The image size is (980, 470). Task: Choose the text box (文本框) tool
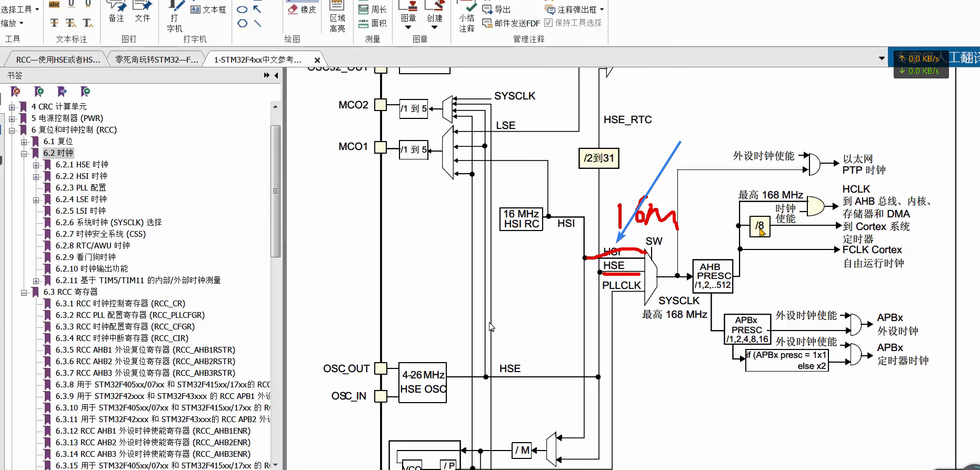coord(208,9)
